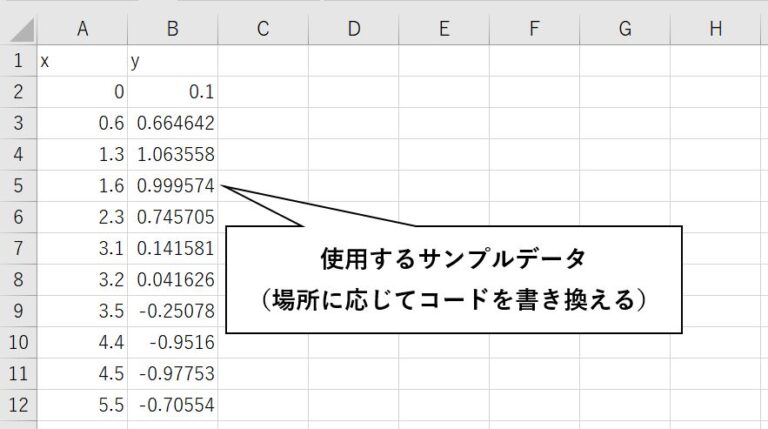Select row 1 via its row header

point(17,61)
